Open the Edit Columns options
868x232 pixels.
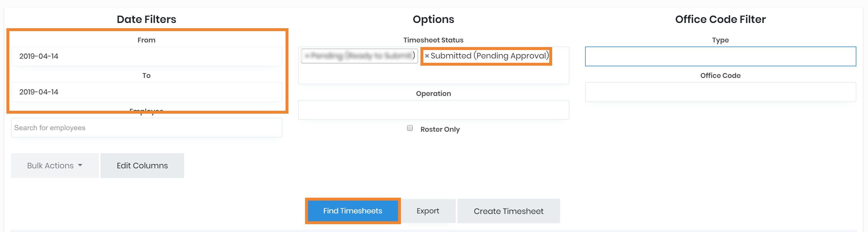(x=142, y=165)
